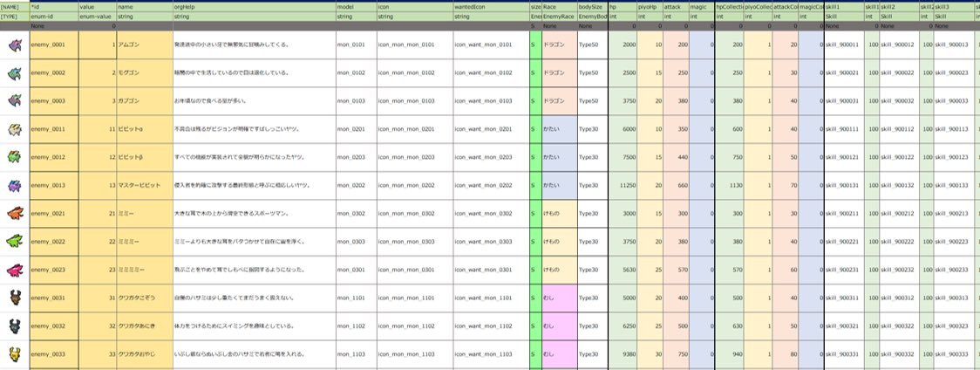Select the *id column header
This screenshot has height=370, width=980.
[54, 6]
